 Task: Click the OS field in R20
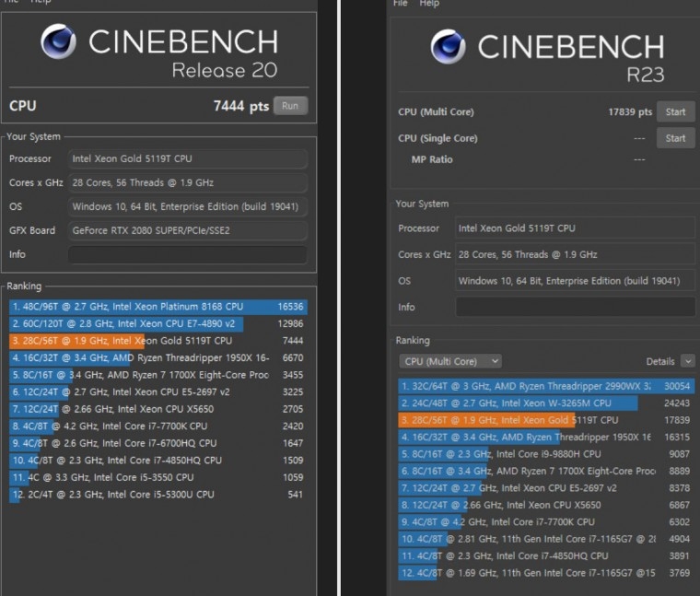[x=188, y=206]
